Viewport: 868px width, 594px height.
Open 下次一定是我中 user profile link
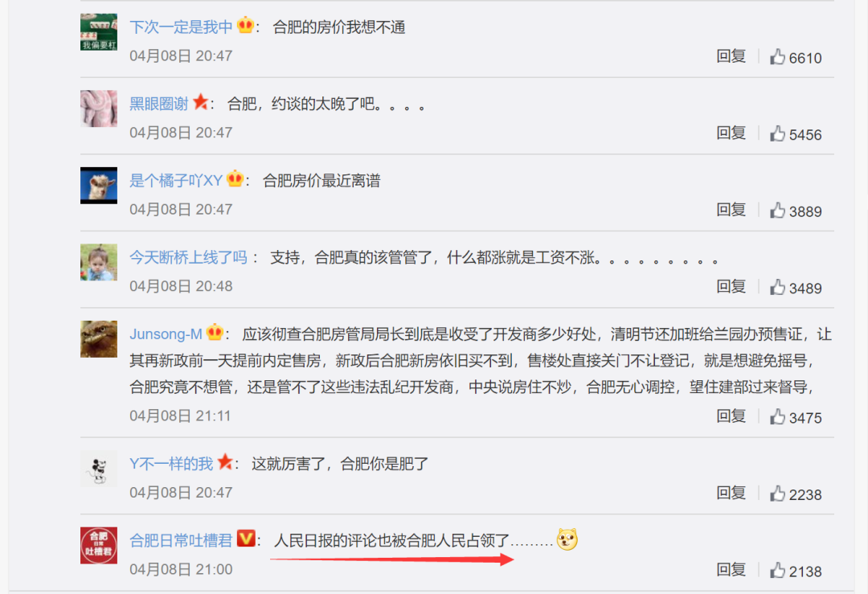coord(181,27)
